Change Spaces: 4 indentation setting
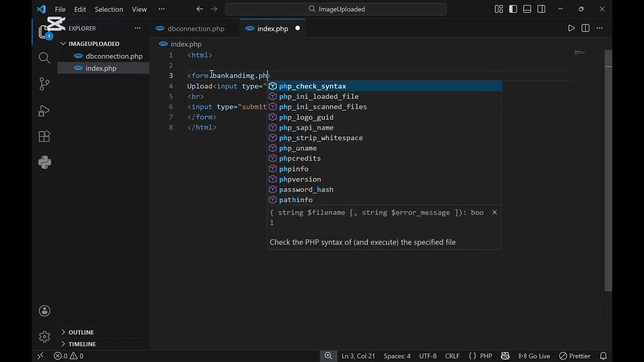The image size is (644, 362). tap(397, 356)
